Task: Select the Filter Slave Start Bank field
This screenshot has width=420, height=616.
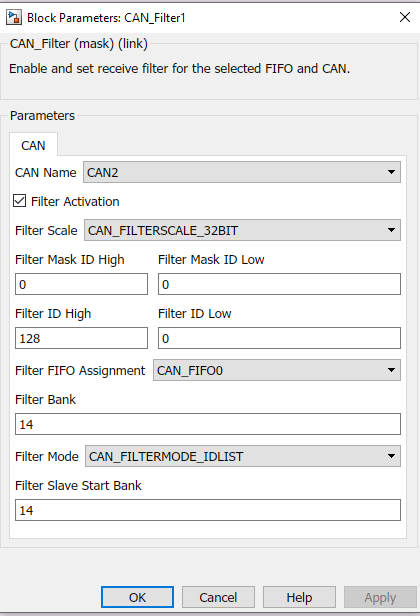Action: click(208, 510)
